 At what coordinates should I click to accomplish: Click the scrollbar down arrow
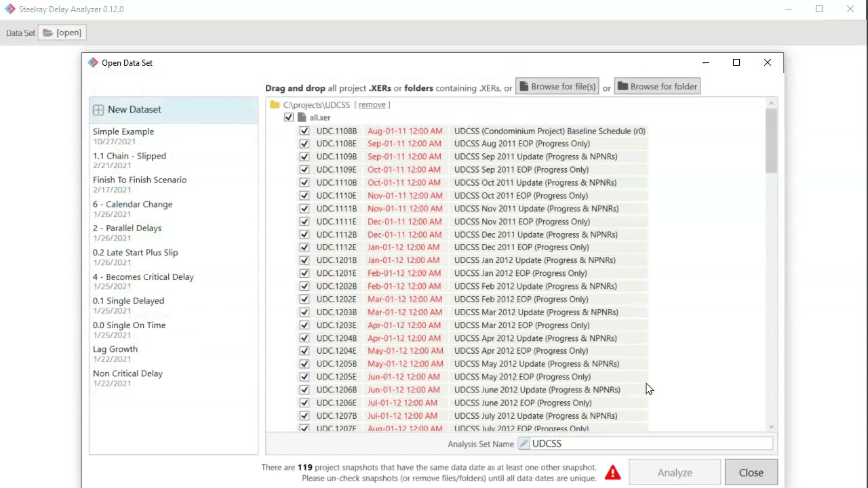(771, 426)
